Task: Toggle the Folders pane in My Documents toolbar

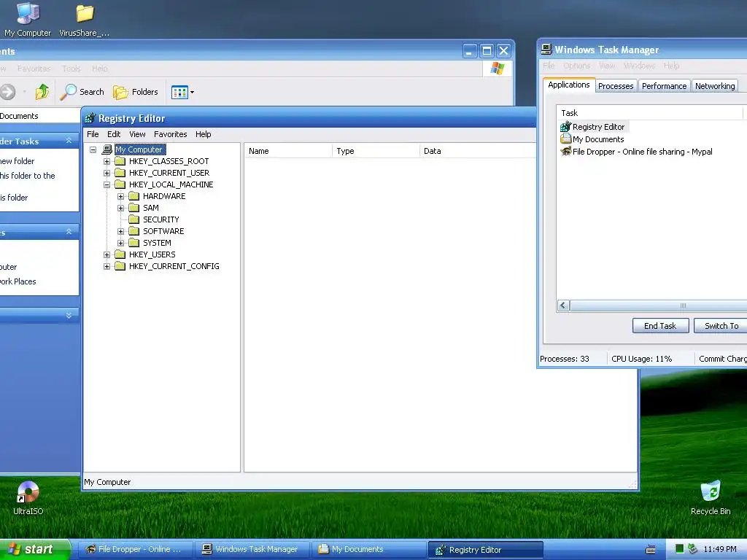Action: coord(135,92)
